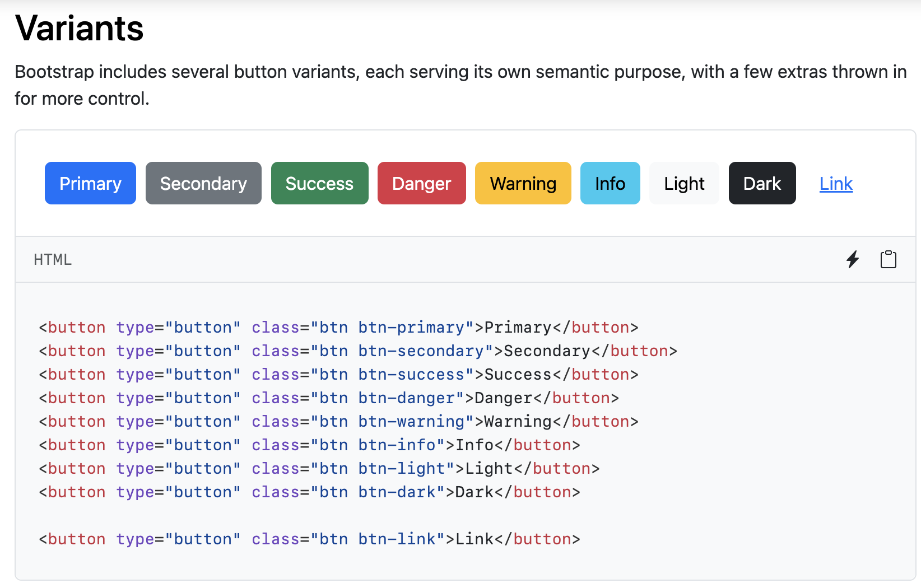The height and width of the screenshot is (588, 921).
Task: Click the btn-dark code line
Action: (x=309, y=492)
